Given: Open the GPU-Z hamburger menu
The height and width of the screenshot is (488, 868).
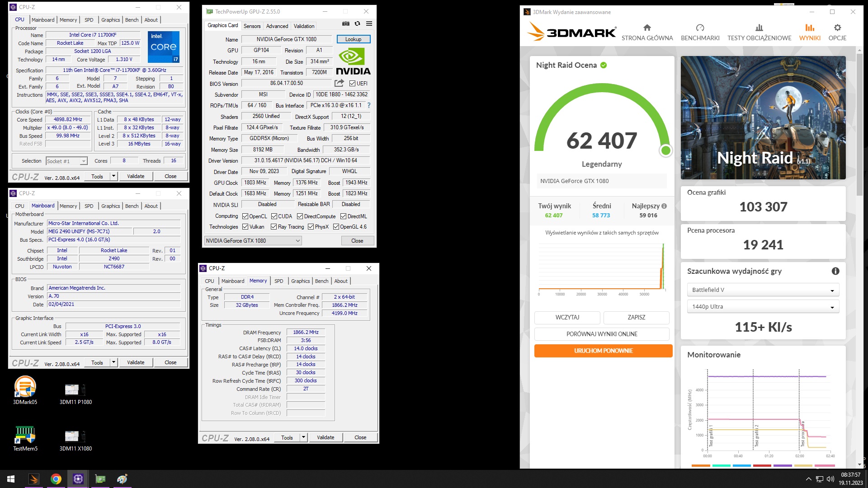Looking at the screenshot, I should click(369, 23).
